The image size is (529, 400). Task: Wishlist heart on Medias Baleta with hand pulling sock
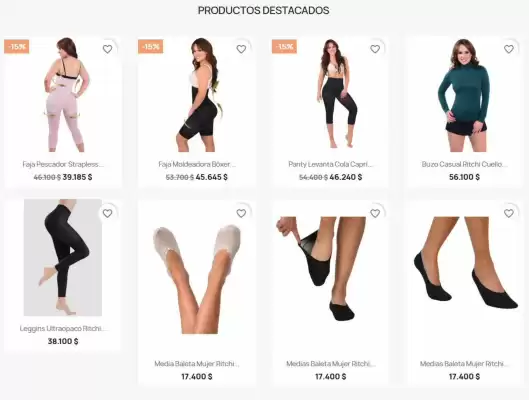[x=375, y=213]
